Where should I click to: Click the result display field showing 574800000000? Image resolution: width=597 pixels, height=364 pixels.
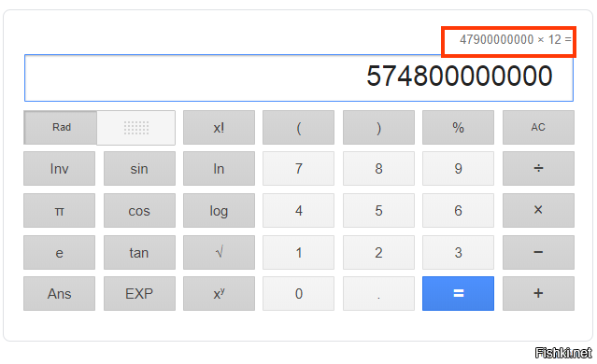(299, 78)
